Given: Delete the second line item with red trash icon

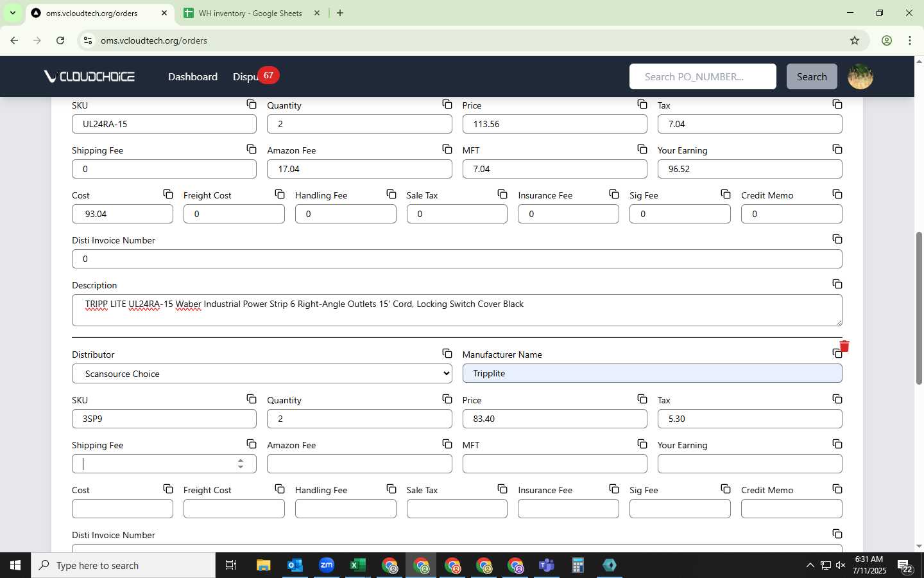Looking at the screenshot, I should click(844, 346).
